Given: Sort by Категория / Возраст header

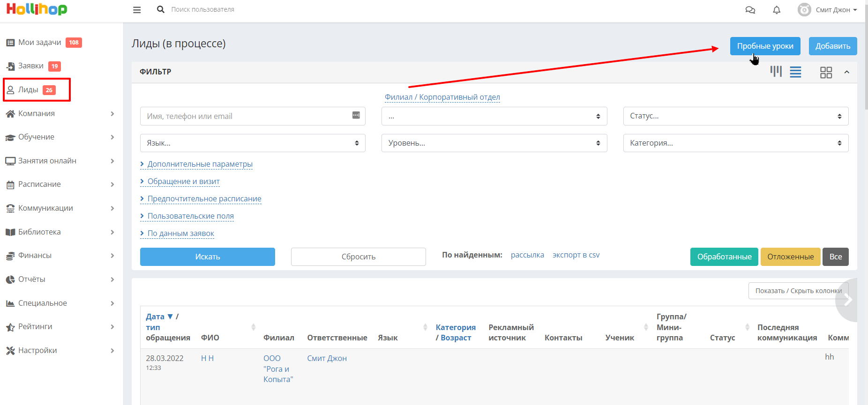Looking at the screenshot, I should pyautogui.click(x=456, y=332).
